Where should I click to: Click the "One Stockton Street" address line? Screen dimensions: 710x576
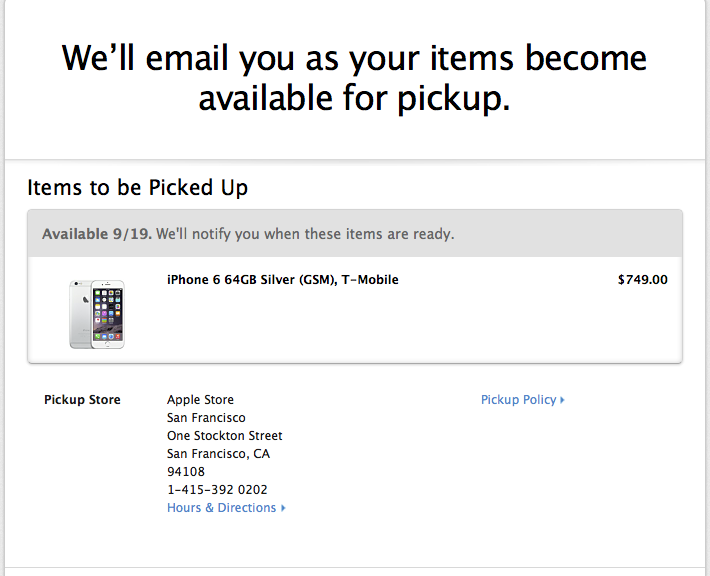tap(225, 436)
